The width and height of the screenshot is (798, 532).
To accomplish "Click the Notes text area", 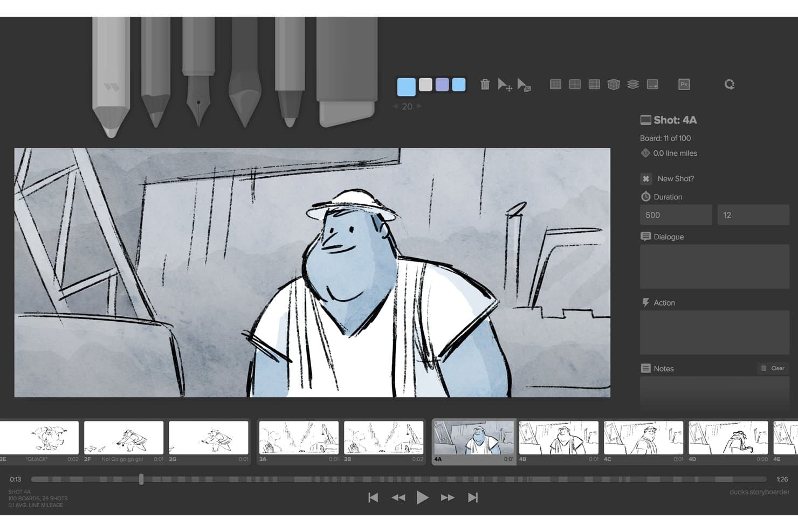I will click(714, 392).
